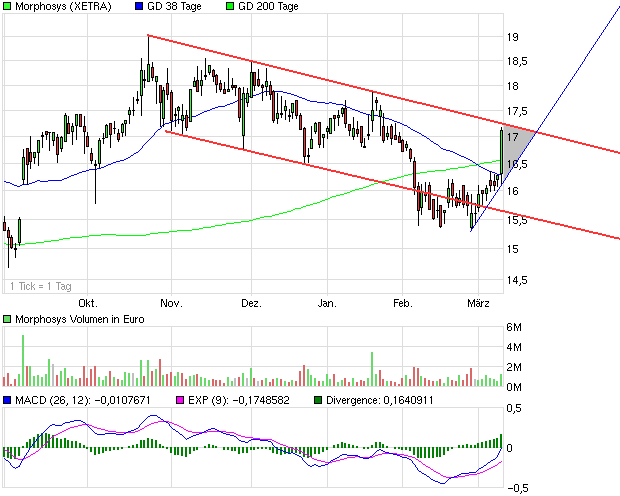Click the 'Nov.' month axis label
620x496 pixels.
pyautogui.click(x=171, y=303)
